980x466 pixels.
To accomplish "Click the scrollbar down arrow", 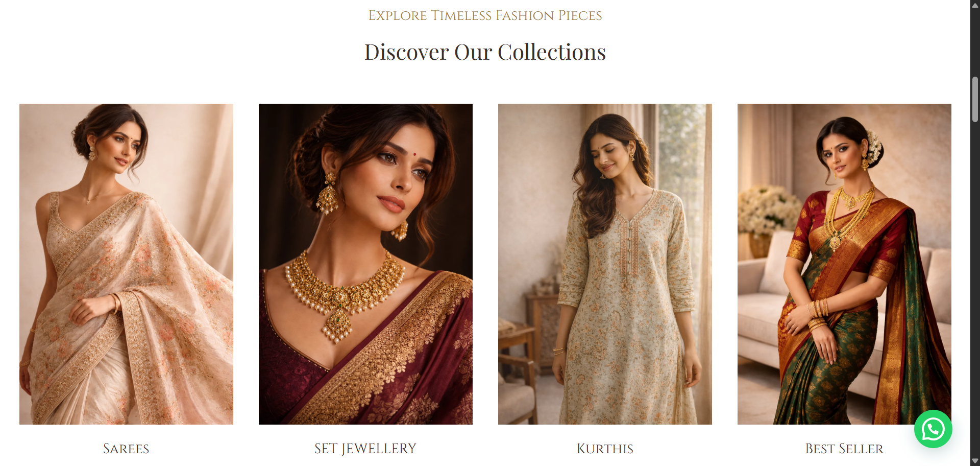I will [975, 461].
